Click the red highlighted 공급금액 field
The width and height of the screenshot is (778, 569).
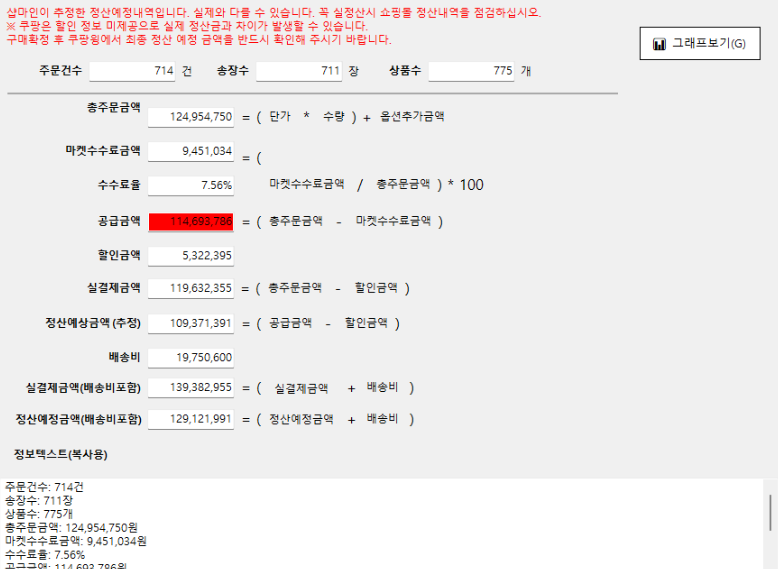click(x=191, y=221)
